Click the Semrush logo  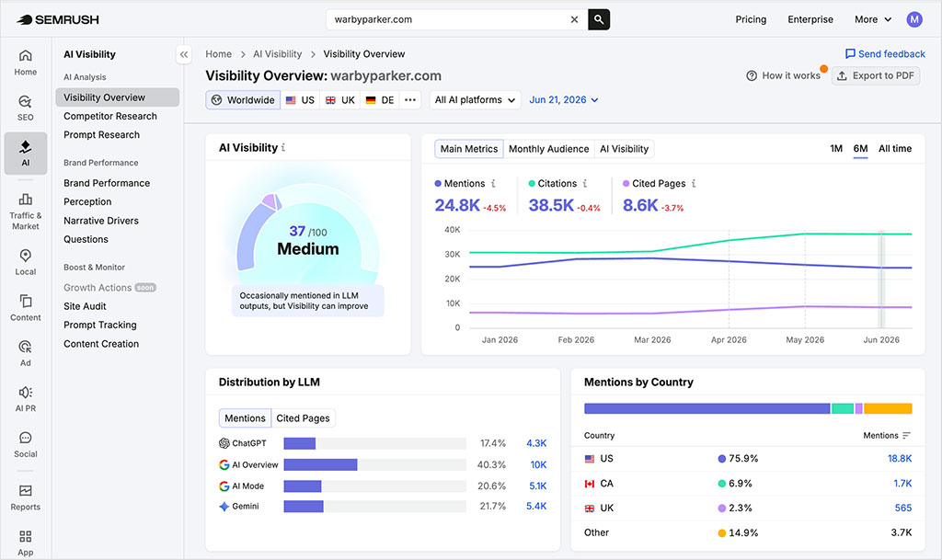point(58,20)
